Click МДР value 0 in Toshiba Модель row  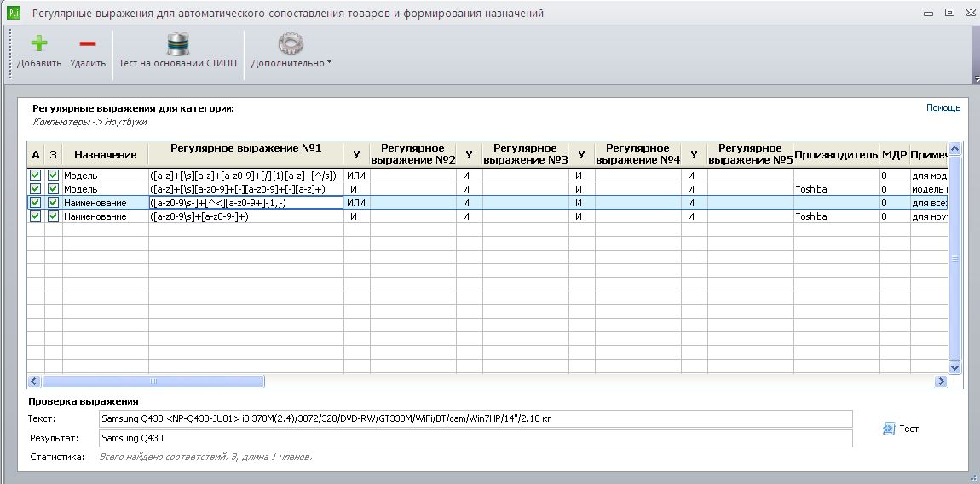pyautogui.click(x=895, y=189)
